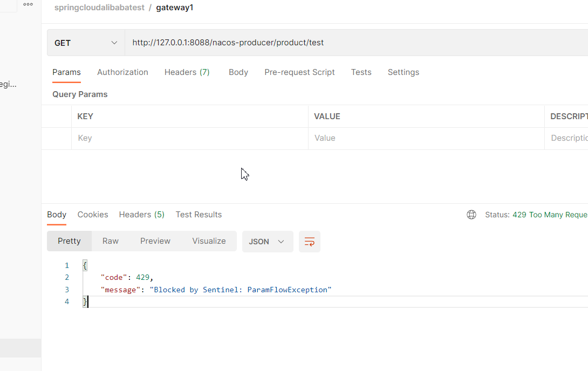
Task: Open the Test Results tab
Action: pyautogui.click(x=199, y=215)
